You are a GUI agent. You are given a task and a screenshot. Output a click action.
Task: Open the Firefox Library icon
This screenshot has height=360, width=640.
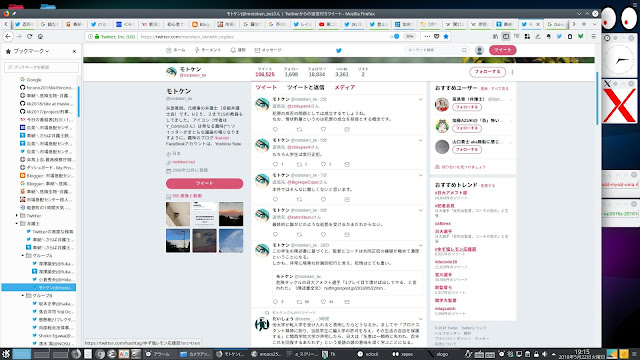coord(495,36)
